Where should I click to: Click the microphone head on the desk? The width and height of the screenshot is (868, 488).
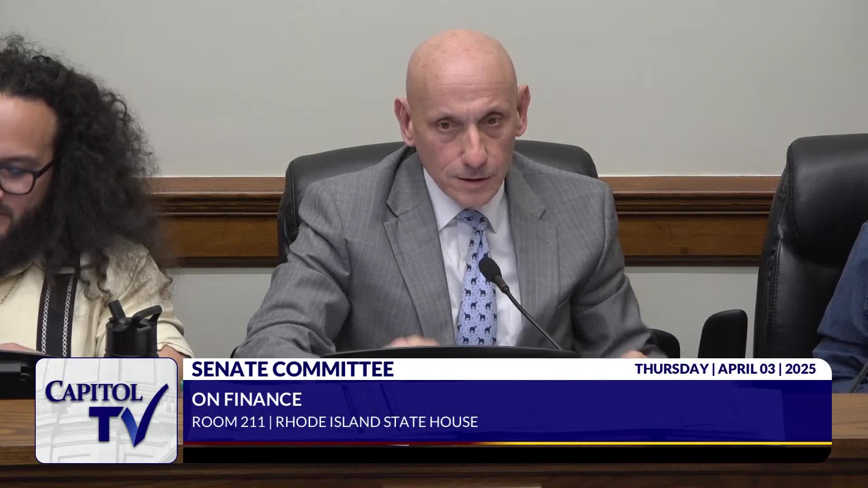tap(490, 268)
